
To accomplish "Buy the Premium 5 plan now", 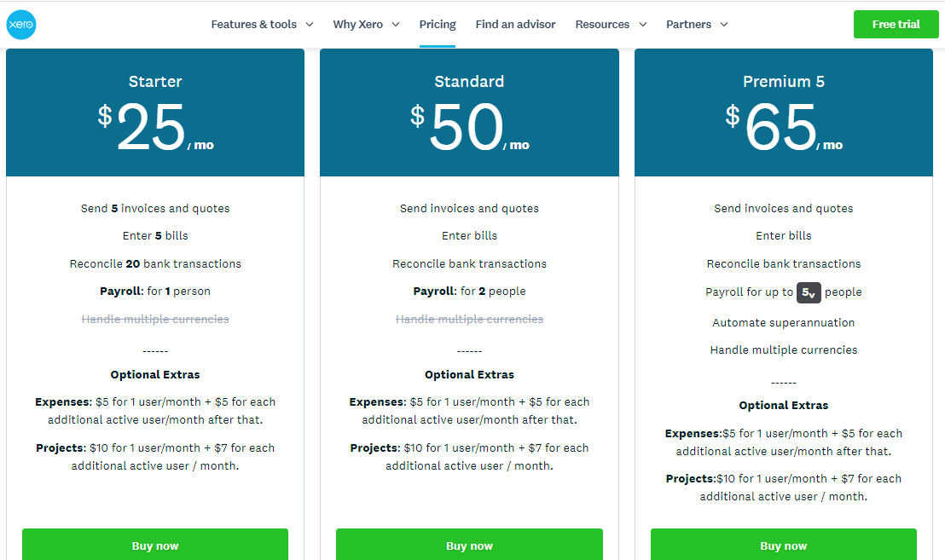I will click(784, 545).
